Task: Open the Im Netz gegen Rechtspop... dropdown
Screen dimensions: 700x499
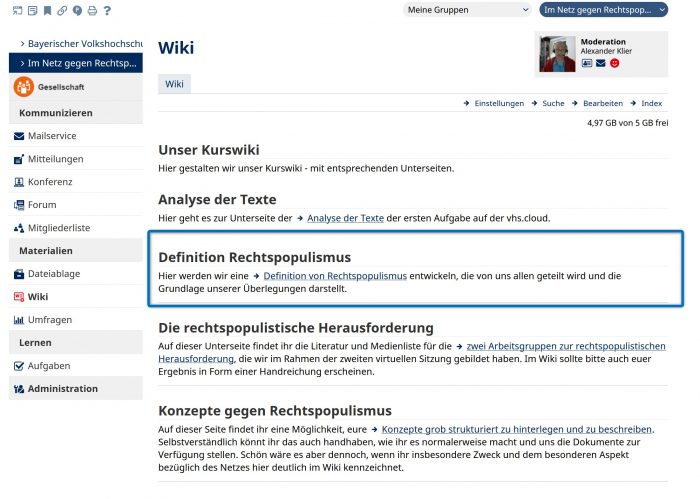Action: click(x=603, y=10)
